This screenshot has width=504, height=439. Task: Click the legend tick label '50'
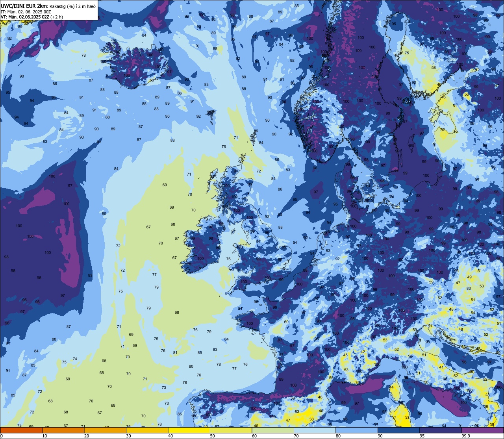(x=212, y=436)
